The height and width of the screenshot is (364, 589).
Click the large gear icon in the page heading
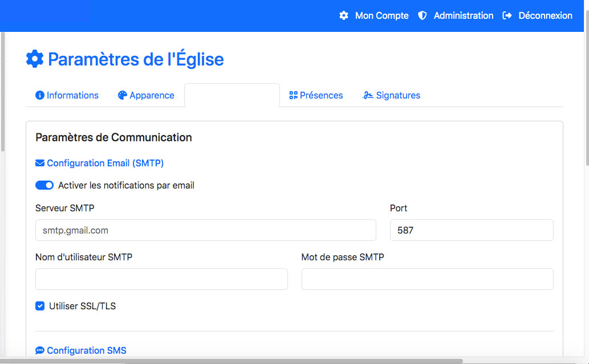coord(35,59)
